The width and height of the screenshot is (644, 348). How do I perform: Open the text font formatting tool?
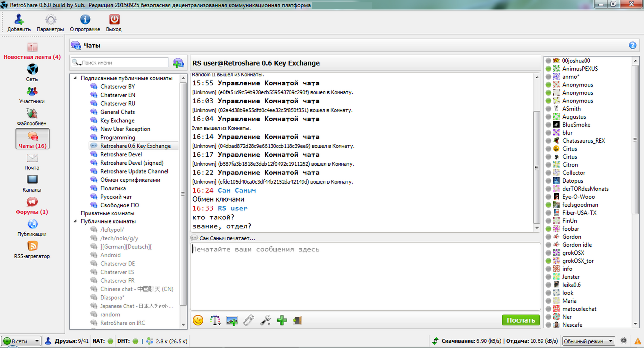point(215,320)
